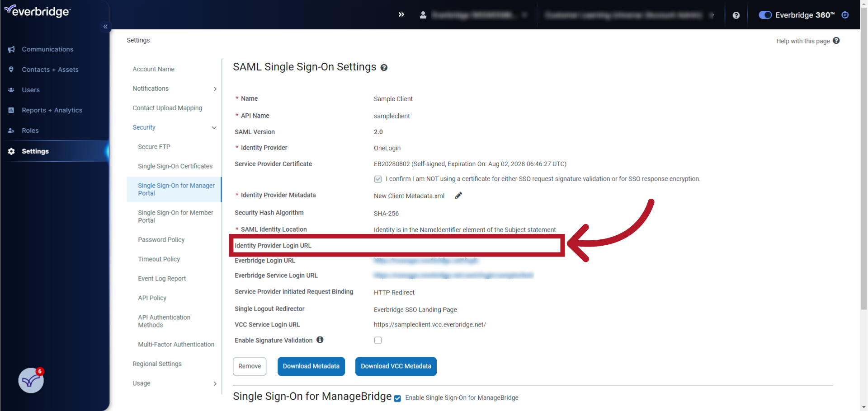Click scrollbar down arrow
This screenshot has height=411, width=868.
864,407
